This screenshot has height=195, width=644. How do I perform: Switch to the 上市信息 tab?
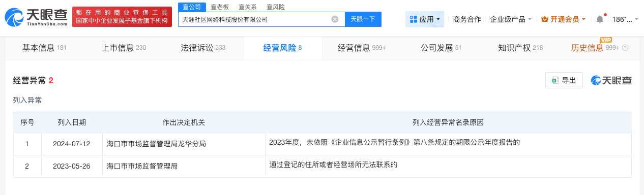(x=124, y=48)
